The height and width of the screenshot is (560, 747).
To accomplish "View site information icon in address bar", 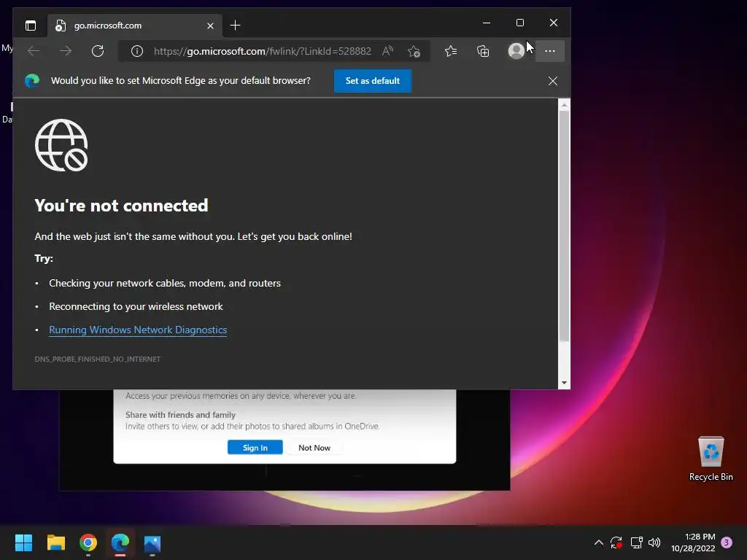I will click(137, 51).
